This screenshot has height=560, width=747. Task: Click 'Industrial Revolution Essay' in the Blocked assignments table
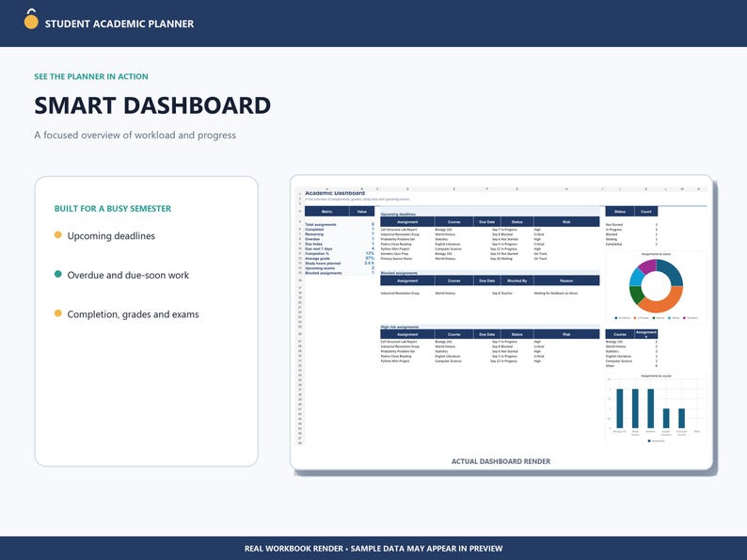tap(400, 293)
